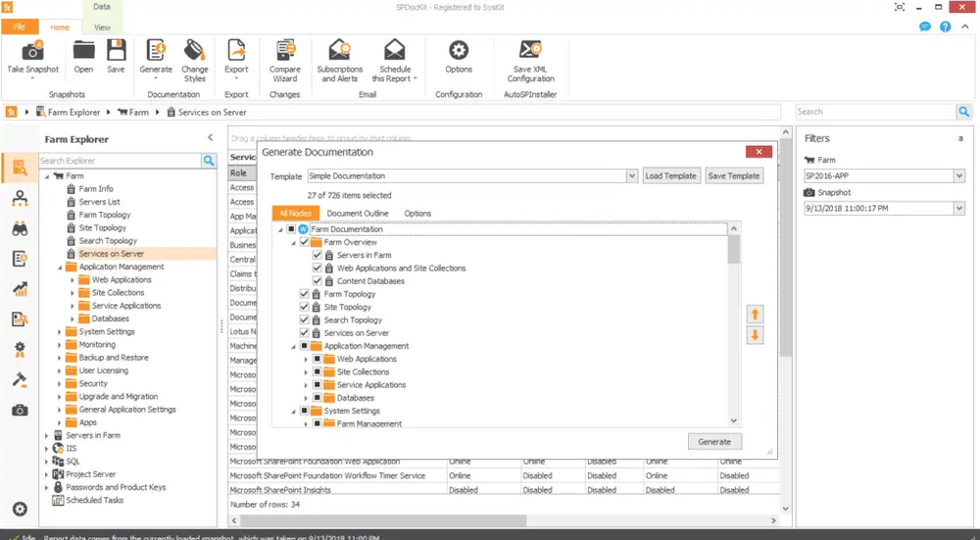Select the Home ribbon tab
980x540 pixels.
coord(60,26)
